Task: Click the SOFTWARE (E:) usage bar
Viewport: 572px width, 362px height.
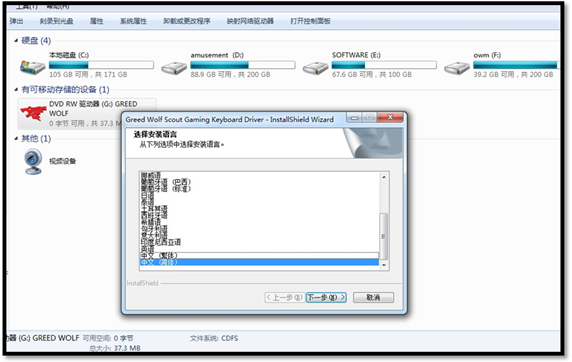Action: pyautogui.click(x=384, y=65)
